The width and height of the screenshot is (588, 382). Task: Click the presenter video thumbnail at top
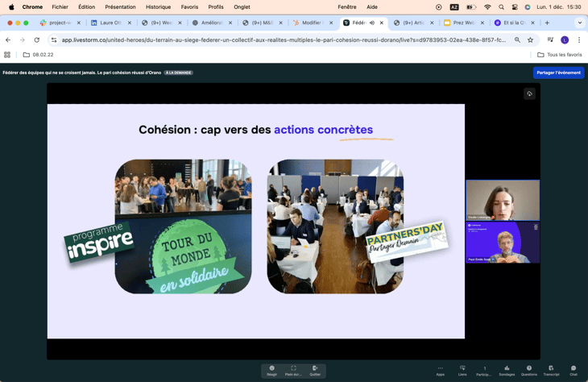tap(502, 200)
